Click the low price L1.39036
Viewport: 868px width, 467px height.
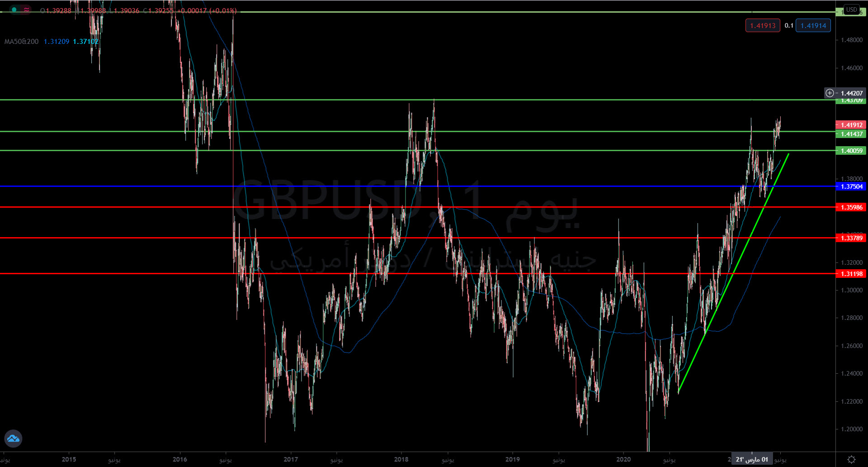[x=124, y=10]
